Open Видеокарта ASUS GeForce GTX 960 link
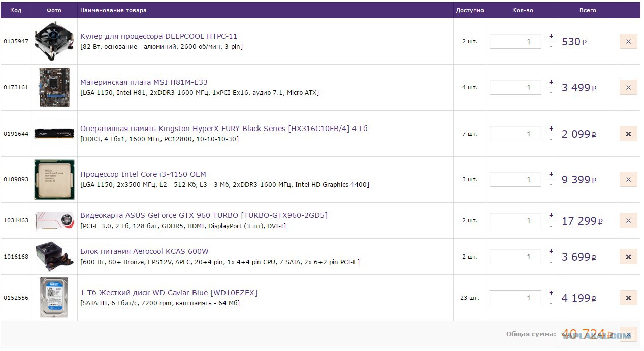Screen dimensions: 644x351 point(204,215)
